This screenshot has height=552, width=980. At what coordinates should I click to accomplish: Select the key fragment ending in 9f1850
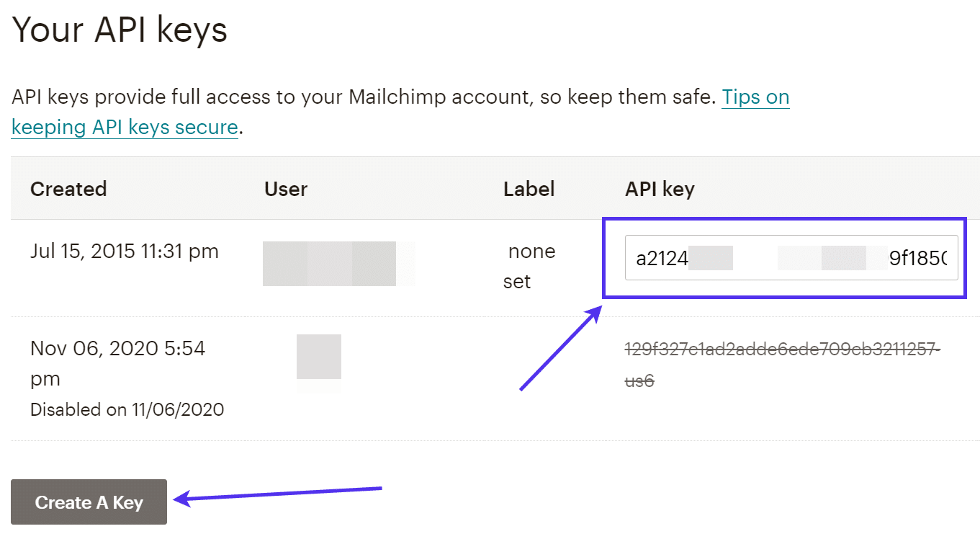[x=929, y=258]
